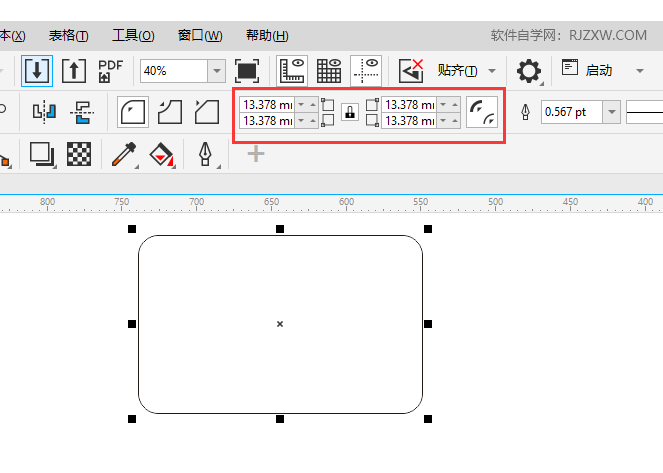This screenshot has width=663, height=473.
Task: Select the chamfered corner type
Action: pos(206,112)
